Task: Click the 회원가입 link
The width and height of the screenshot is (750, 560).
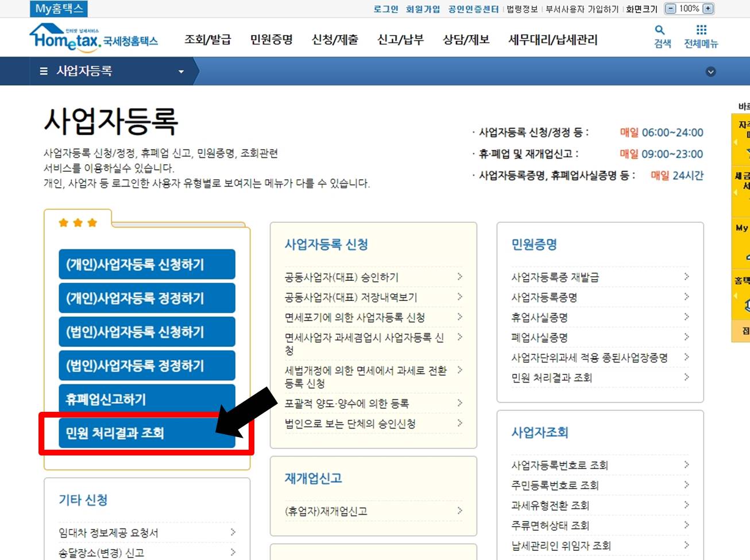Action: (423, 9)
